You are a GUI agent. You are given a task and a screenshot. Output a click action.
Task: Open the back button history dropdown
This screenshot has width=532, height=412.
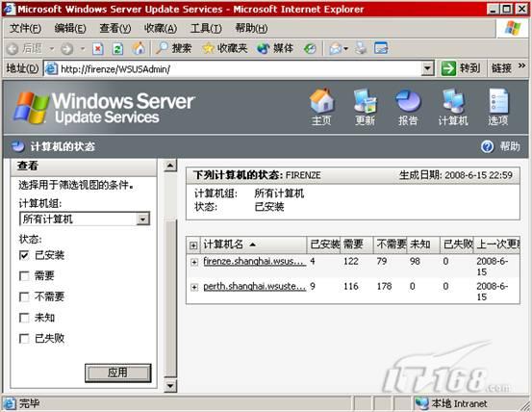tap(52, 49)
